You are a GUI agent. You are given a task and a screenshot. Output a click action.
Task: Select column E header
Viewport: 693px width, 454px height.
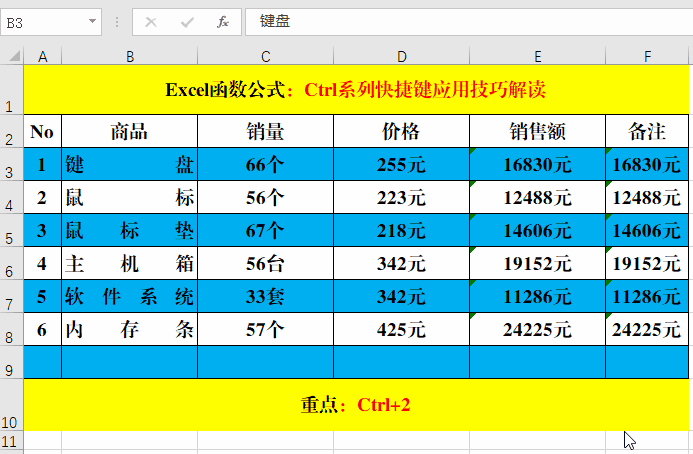537,56
